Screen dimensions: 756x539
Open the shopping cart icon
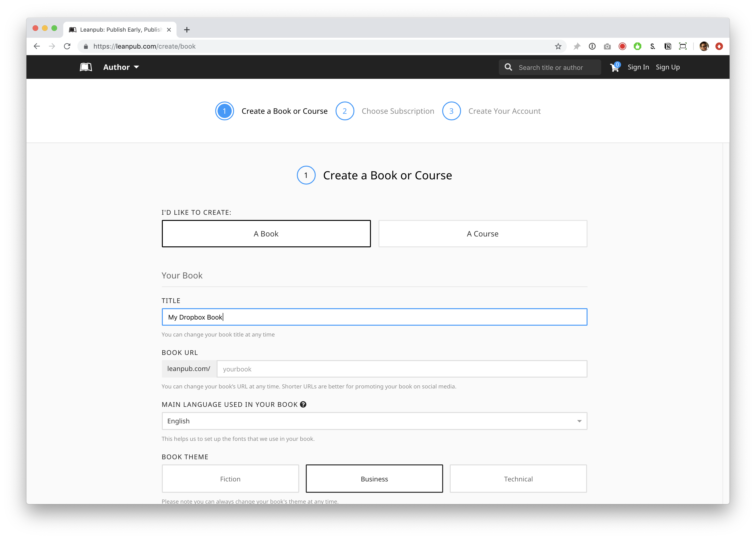pos(614,68)
